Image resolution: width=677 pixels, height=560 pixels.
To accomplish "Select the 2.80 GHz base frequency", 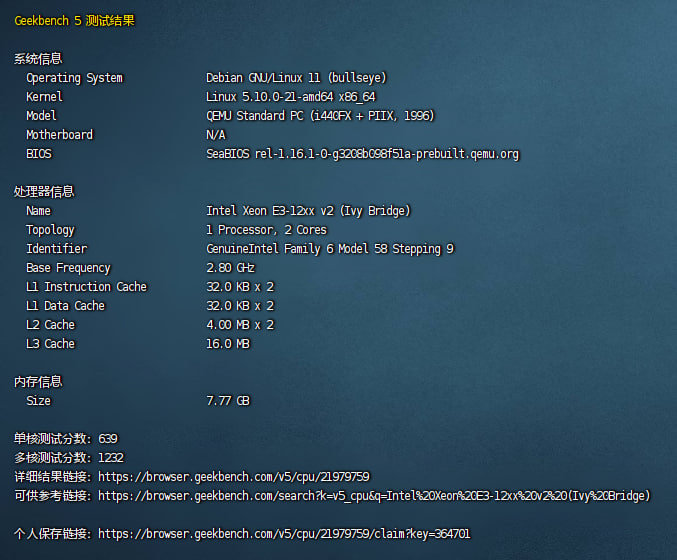I will [230, 268].
